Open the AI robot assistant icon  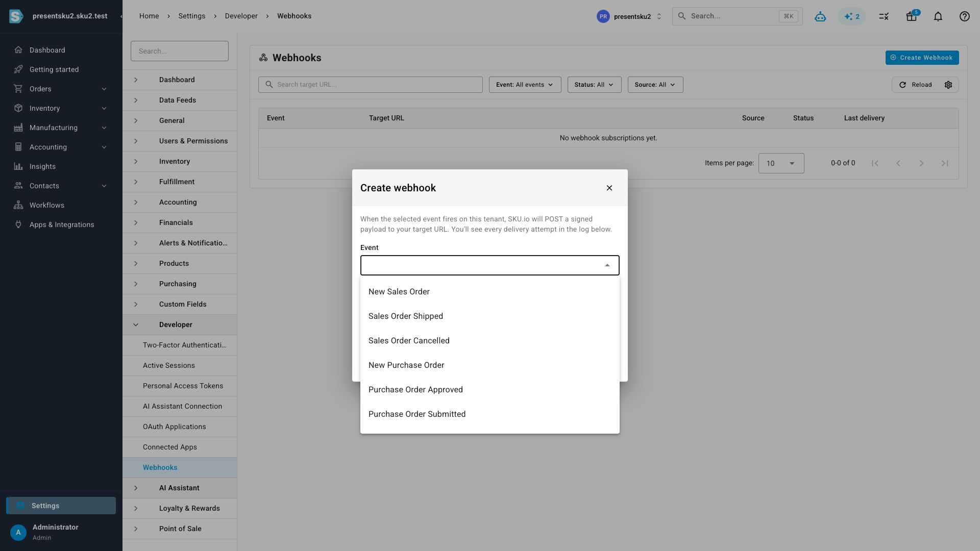coord(820,16)
